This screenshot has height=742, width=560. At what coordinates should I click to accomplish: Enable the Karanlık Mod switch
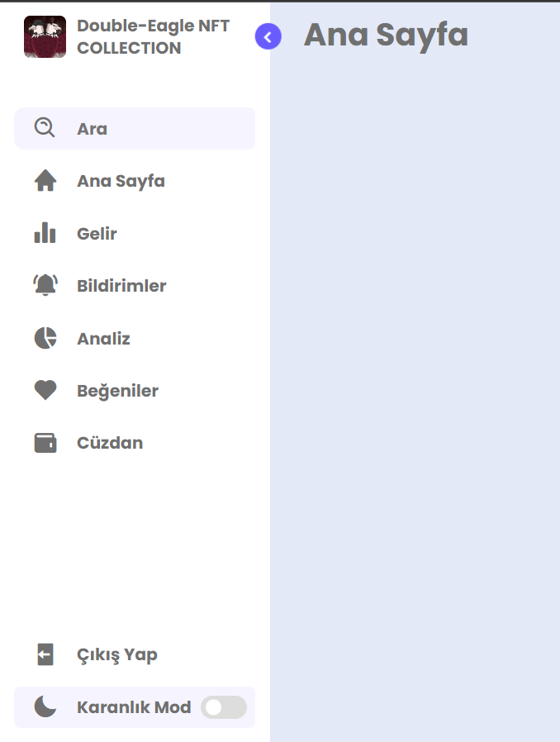pos(223,706)
